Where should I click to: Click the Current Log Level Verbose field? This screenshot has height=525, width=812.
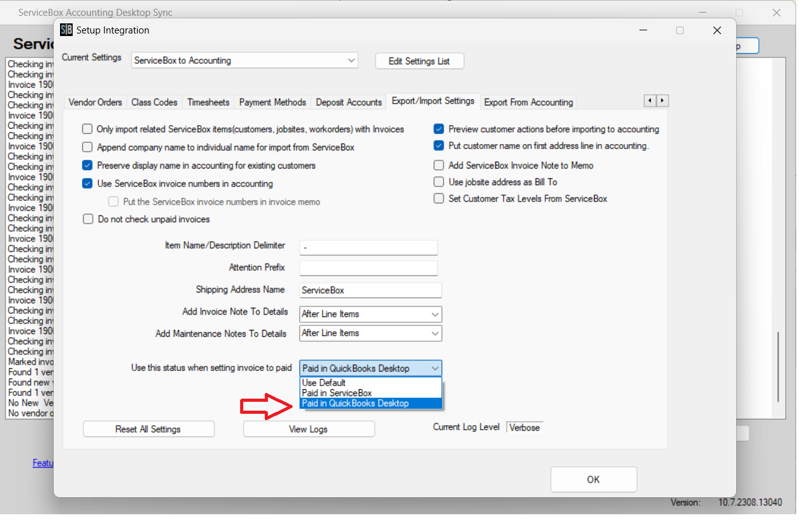tap(524, 428)
